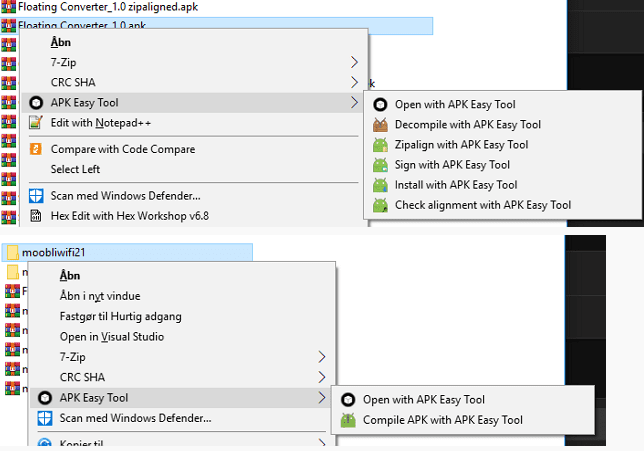This screenshot has height=451, width=644.
Task: Expand APK Easy Tool submenu arrow in top menu
Action: (354, 102)
